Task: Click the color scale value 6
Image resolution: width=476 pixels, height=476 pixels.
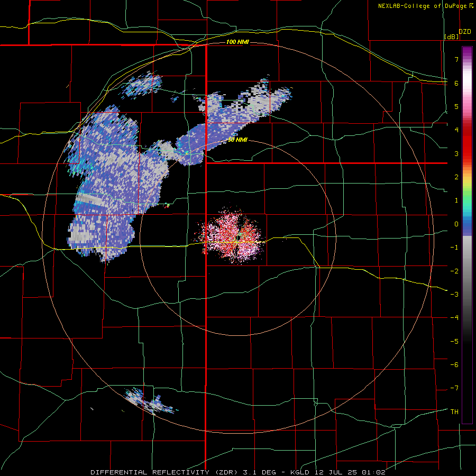Action: 456,83
